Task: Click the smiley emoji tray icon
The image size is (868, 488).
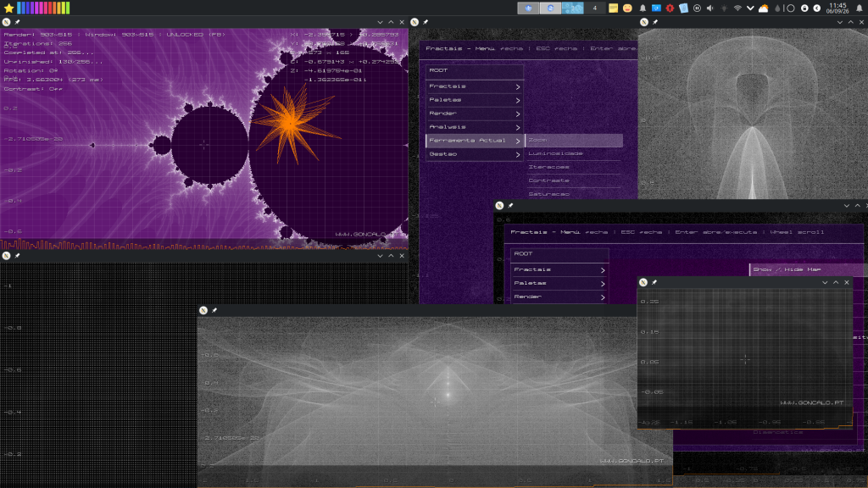Action: pyautogui.click(x=627, y=8)
